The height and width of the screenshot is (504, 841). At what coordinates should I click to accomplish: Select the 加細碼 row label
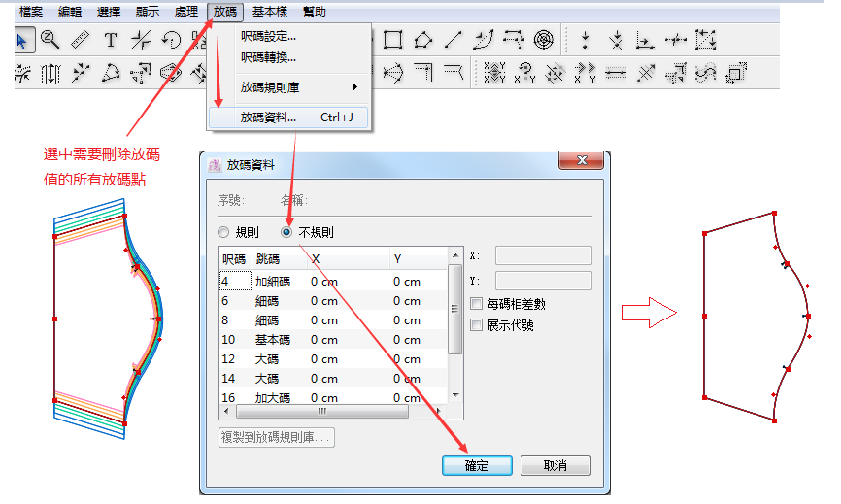click(273, 282)
